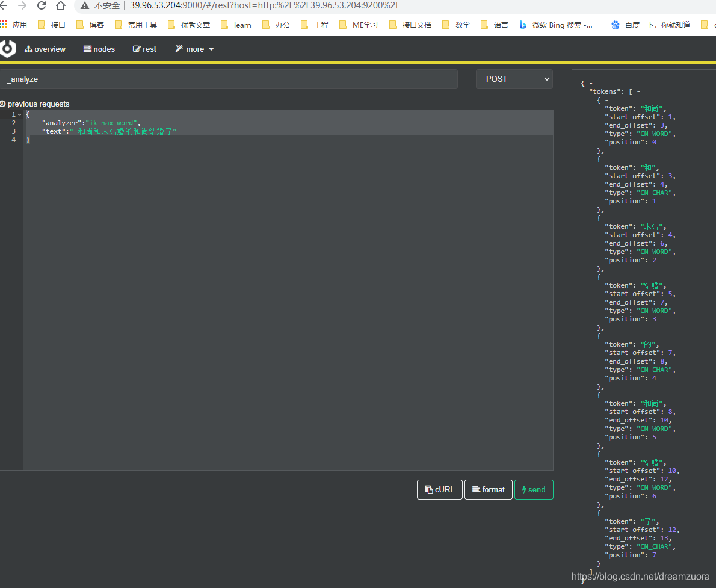The image size is (716, 588).
Task: Click the ik_max_word analyzer value in editor
Action: pos(113,123)
